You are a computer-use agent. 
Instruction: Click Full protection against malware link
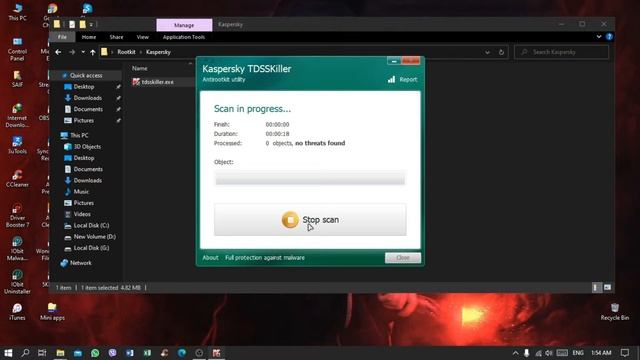click(265, 258)
